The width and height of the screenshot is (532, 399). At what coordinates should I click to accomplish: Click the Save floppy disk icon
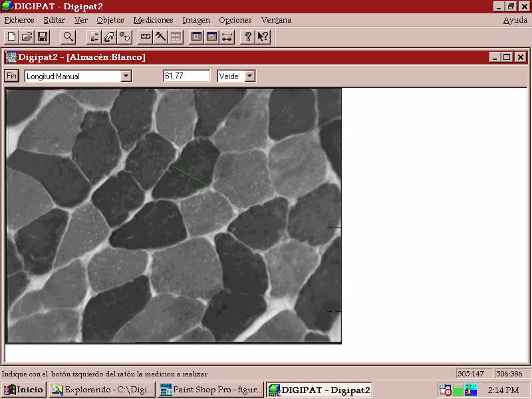tap(42, 37)
